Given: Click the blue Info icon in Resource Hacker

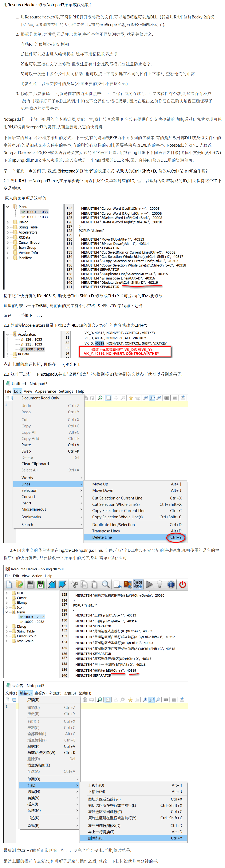Looking at the screenshot, I should click(x=171, y=584).
